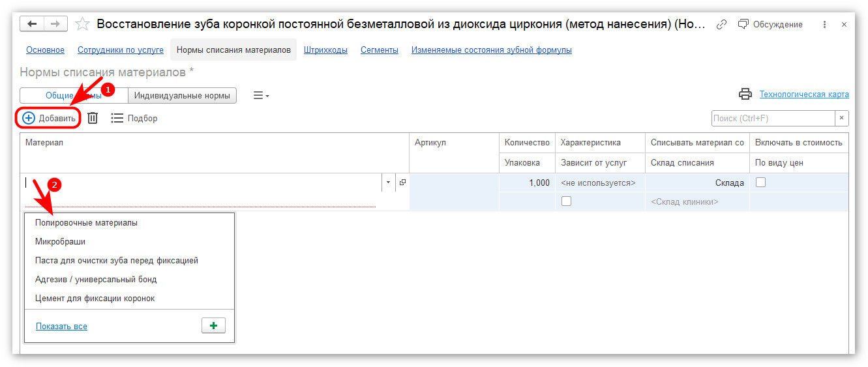868x367 pixels.
Task: Mark form as favorite with star icon
Action: pyautogui.click(x=83, y=24)
